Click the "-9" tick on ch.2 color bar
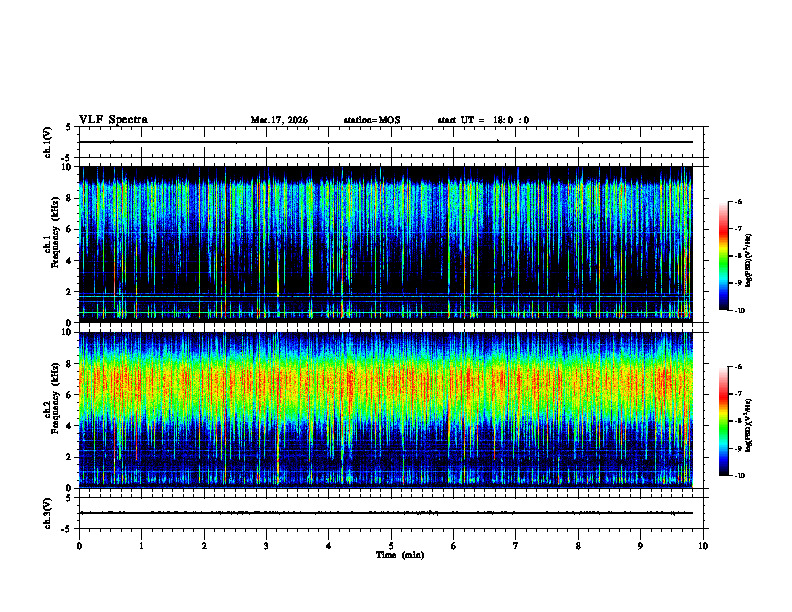The width and height of the screenshot is (792, 612). click(x=738, y=448)
